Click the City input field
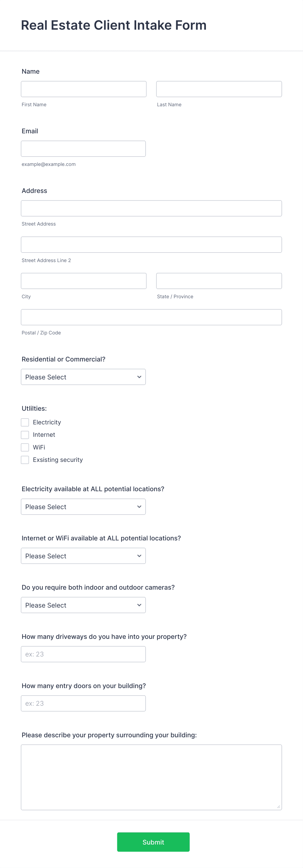303x868 pixels. [x=83, y=281]
